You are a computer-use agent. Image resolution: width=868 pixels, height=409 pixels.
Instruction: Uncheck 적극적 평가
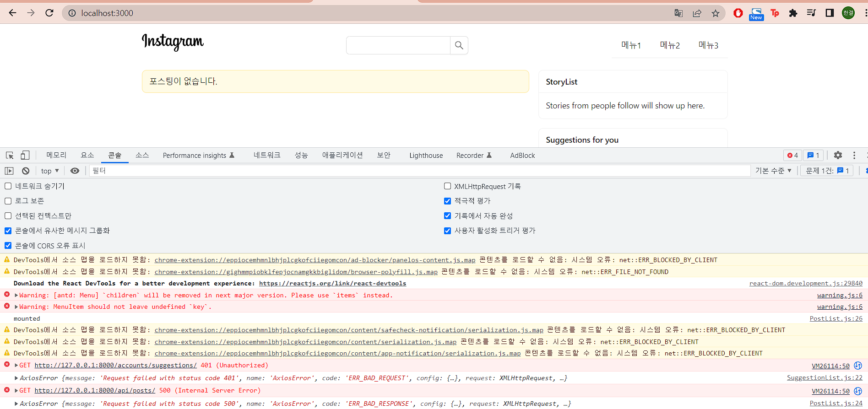[x=448, y=201]
